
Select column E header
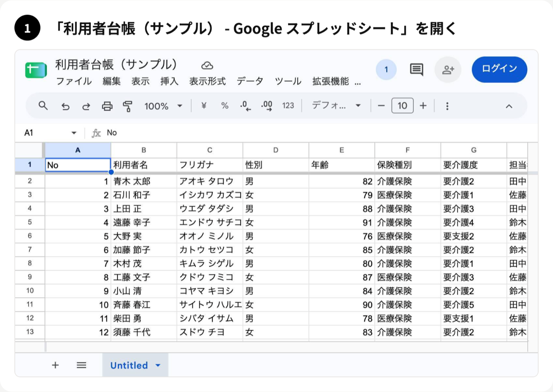click(341, 150)
